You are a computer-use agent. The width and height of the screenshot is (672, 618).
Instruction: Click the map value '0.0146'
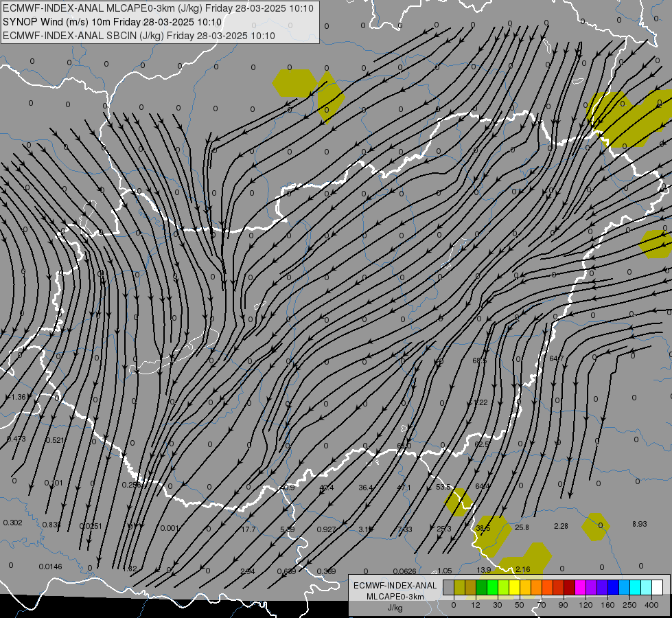[51, 567]
